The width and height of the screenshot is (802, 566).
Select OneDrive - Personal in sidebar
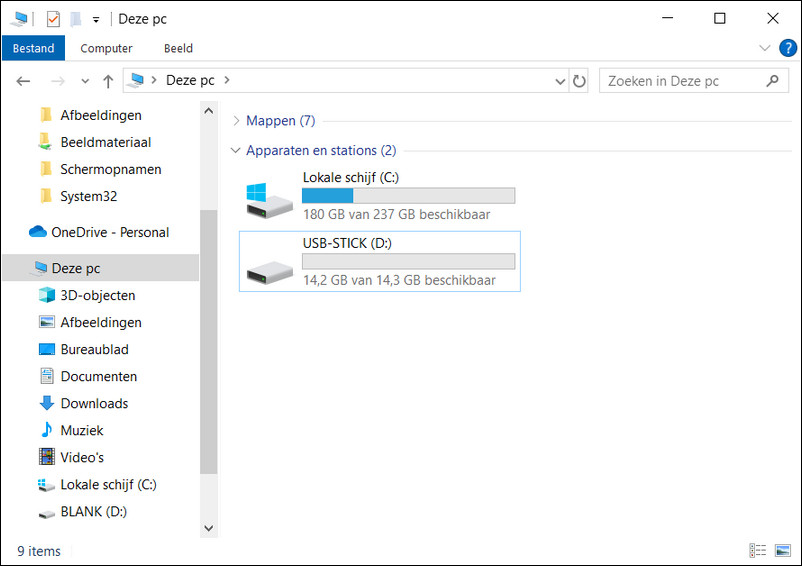pyautogui.click(x=110, y=232)
